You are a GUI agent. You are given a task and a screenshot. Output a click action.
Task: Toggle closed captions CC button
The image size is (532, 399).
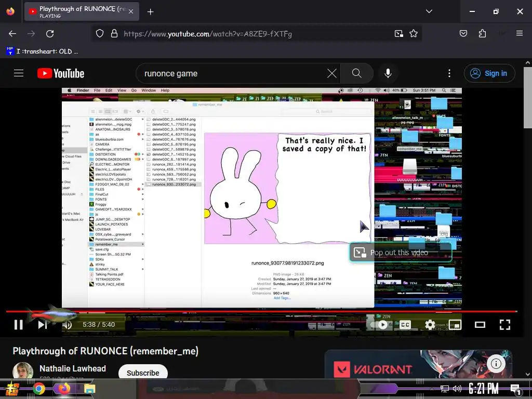[405, 325]
